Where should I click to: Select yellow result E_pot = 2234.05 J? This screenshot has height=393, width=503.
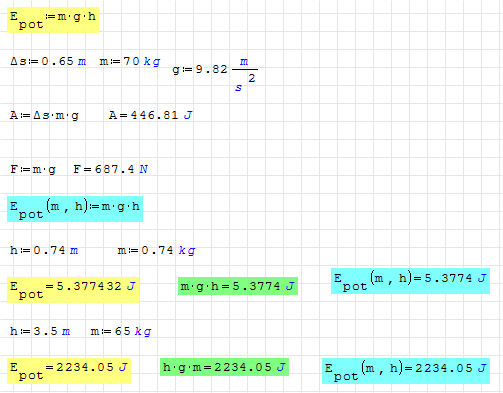[69, 371]
